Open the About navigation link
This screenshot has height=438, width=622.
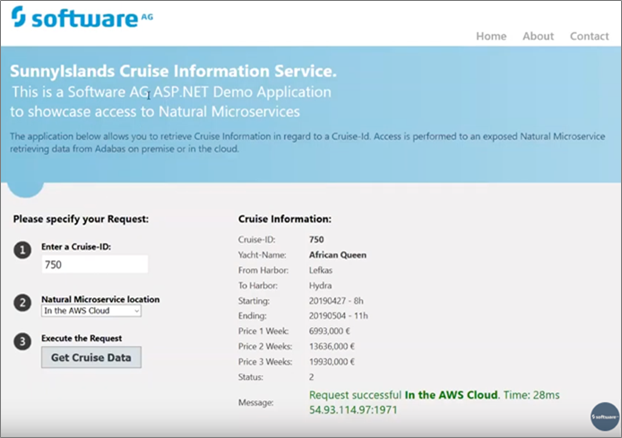(x=538, y=36)
